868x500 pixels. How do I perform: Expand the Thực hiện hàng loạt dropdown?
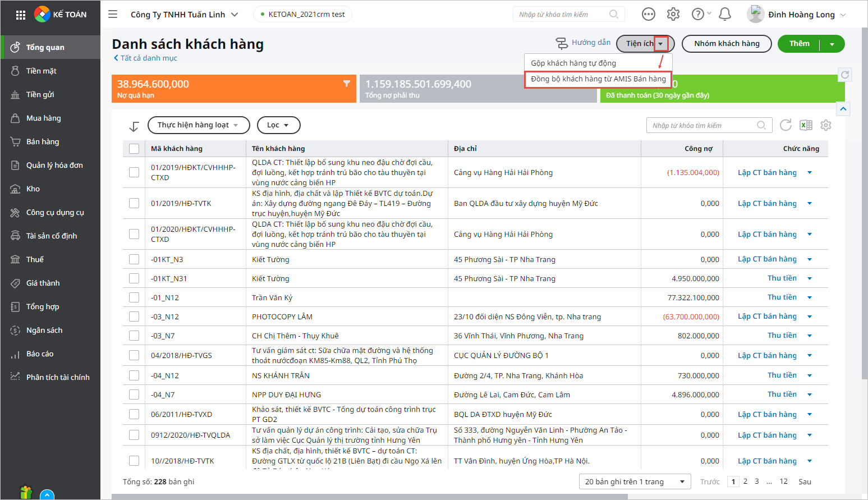[x=198, y=125]
